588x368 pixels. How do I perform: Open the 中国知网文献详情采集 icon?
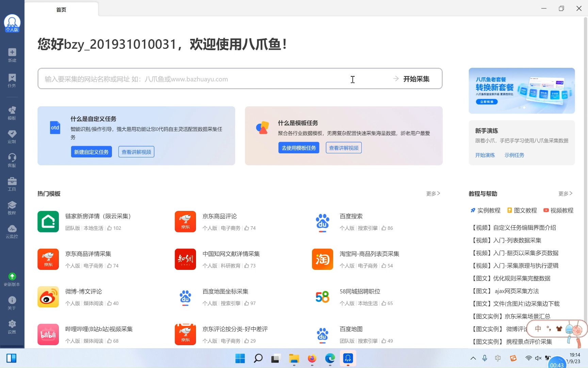185,259
